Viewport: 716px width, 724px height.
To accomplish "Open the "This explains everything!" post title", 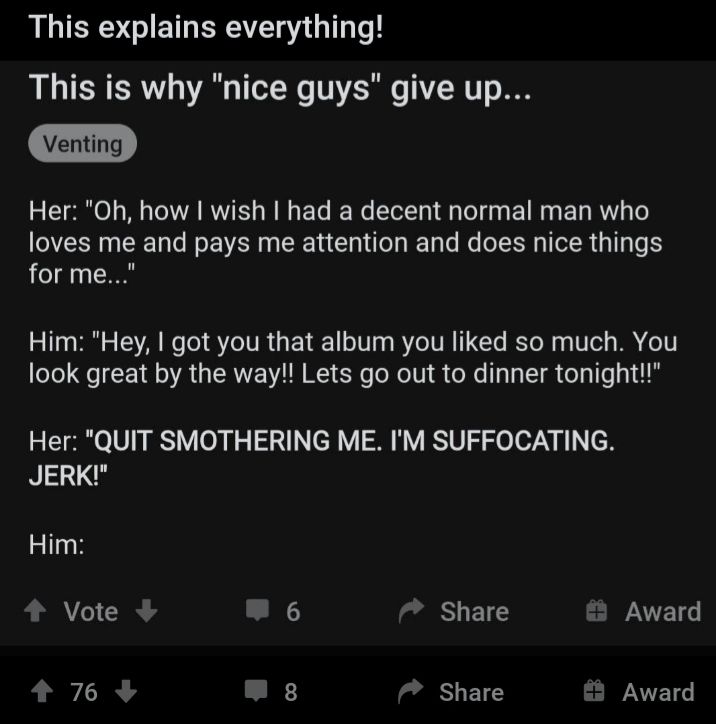I will (206, 27).
